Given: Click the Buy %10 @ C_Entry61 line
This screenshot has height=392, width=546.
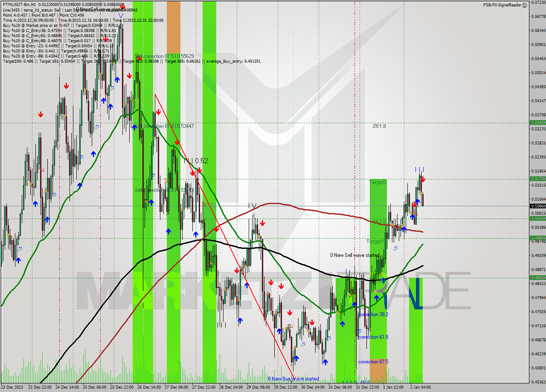Looking at the screenshot, I should pyautogui.click(x=59, y=35).
